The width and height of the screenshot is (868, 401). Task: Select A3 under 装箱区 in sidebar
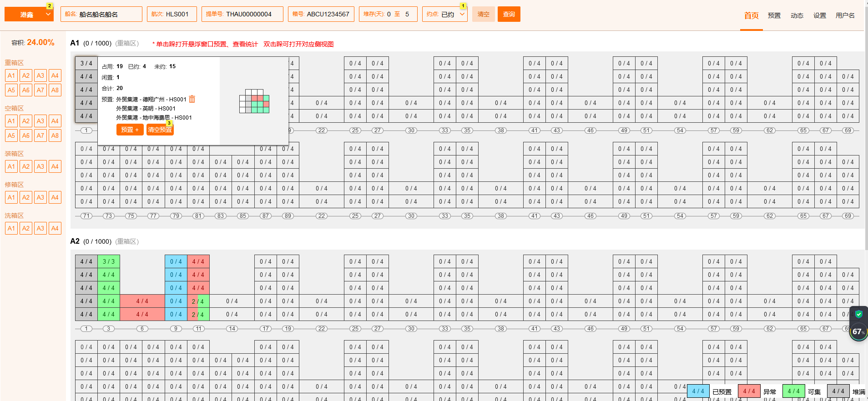40,166
